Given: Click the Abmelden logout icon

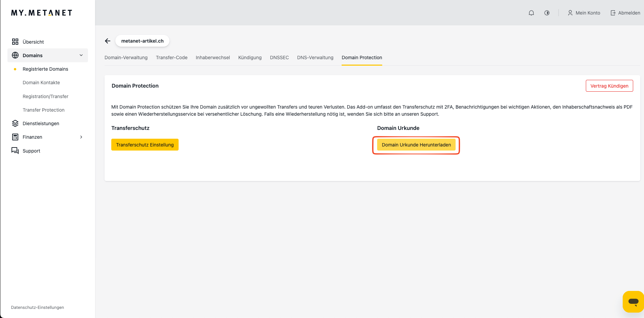Looking at the screenshot, I should coord(613,13).
